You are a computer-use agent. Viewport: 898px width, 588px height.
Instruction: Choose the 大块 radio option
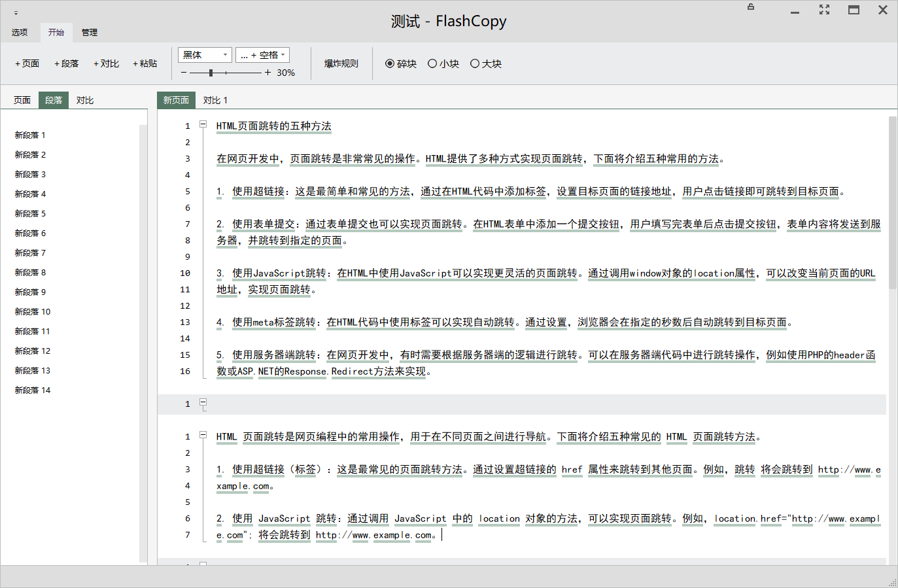[x=475, y=63]
